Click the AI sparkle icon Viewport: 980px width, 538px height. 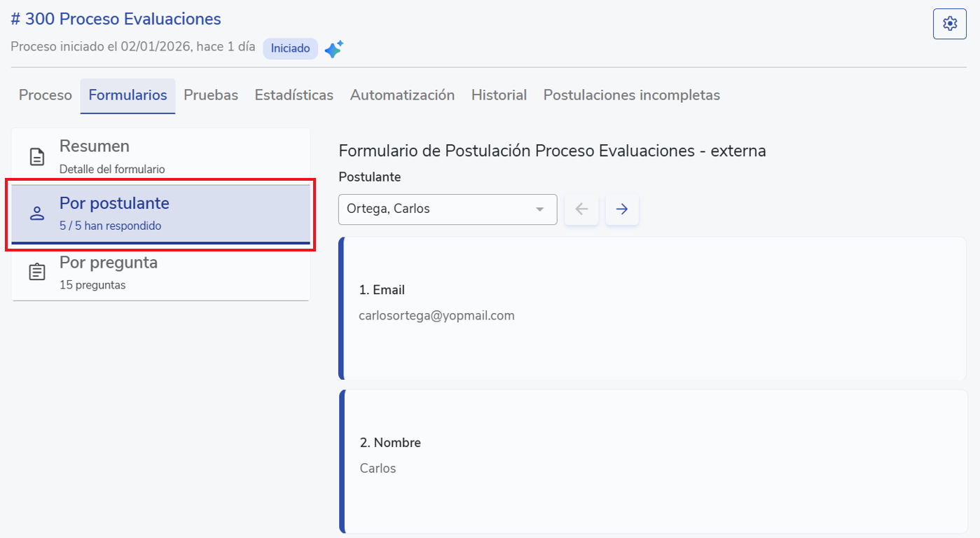pos(333,49)
